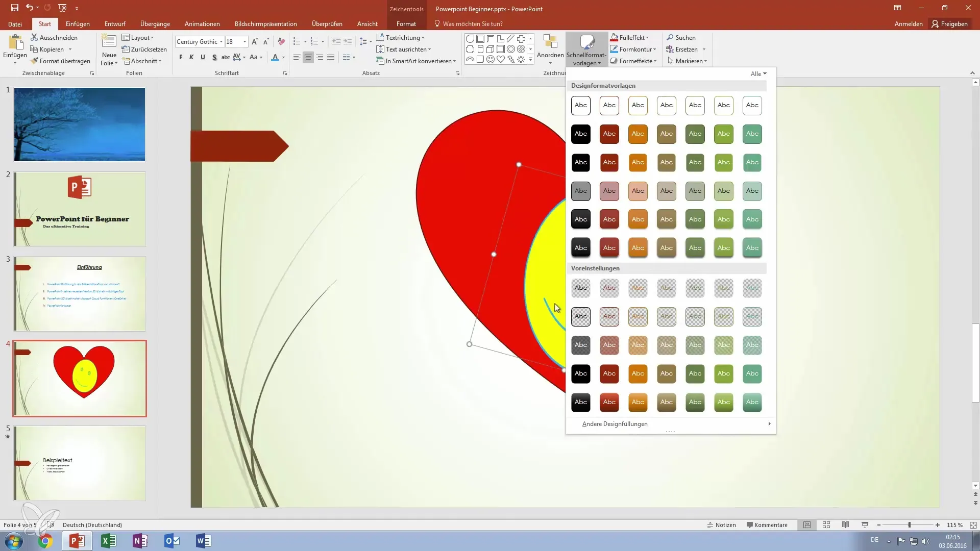980x551 pixels.
Task: Open OneNote from the taskbar
Action: (x=140, y=541)
